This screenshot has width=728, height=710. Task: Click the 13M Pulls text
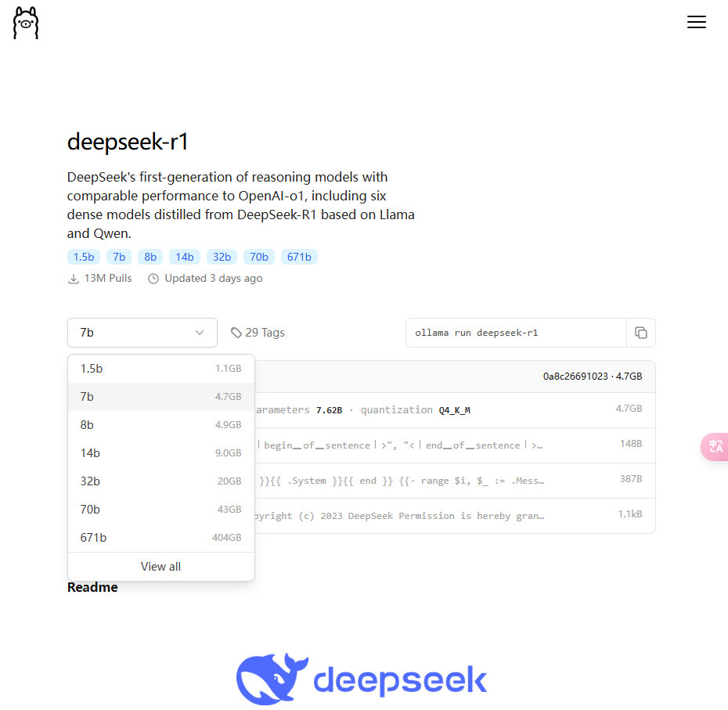pyautogui.click(x=108, y=278)
